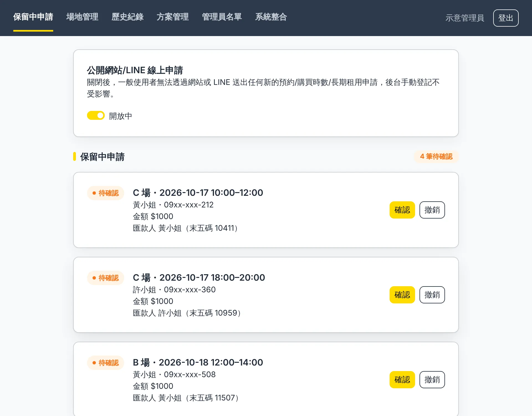Revoke the C 場 10:00–12:00 booking
The width and height of the screenshot is (532, 416).
coord(432,210)
